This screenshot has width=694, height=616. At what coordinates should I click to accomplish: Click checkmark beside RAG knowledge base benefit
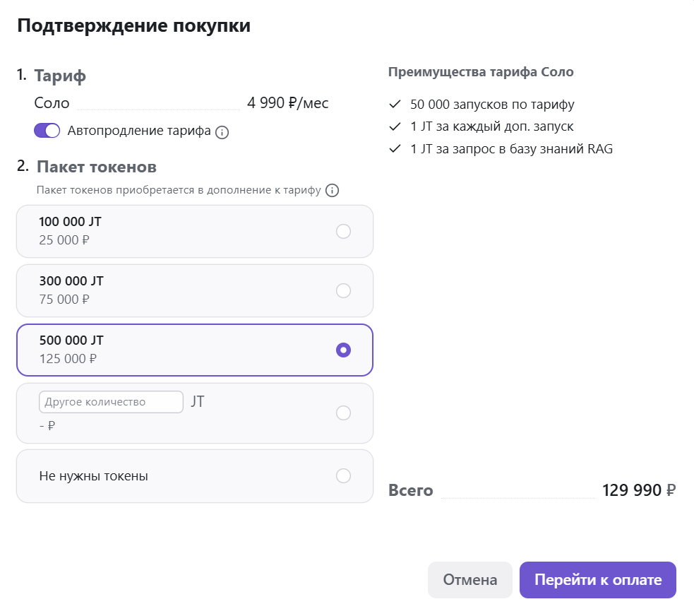[x=395, y=149]
